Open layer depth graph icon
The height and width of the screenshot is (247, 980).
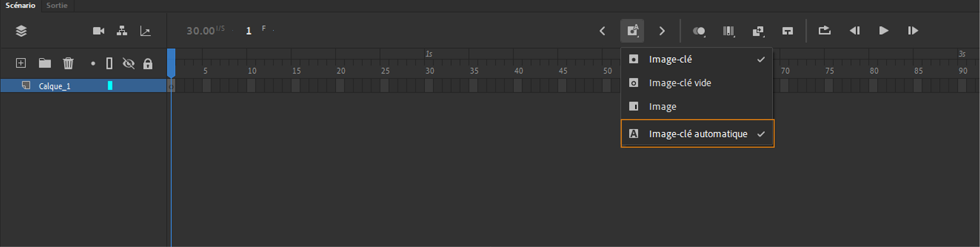click(145, 31)
